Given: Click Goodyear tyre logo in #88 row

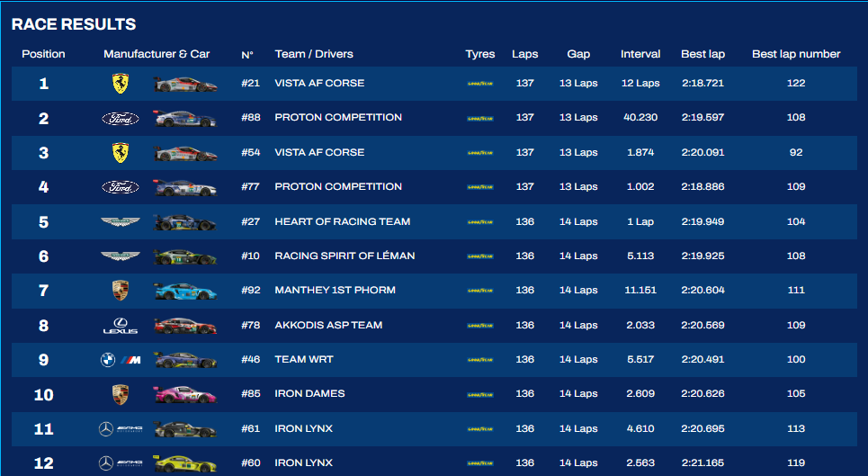Looking at the screenshot, I should point(480,119).
